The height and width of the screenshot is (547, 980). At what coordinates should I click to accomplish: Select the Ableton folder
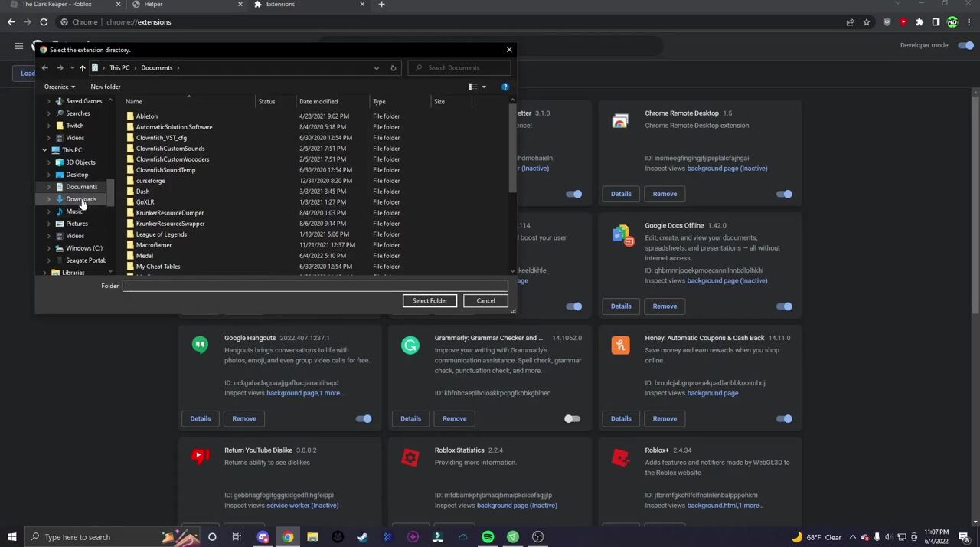click(x=146, y=116)
